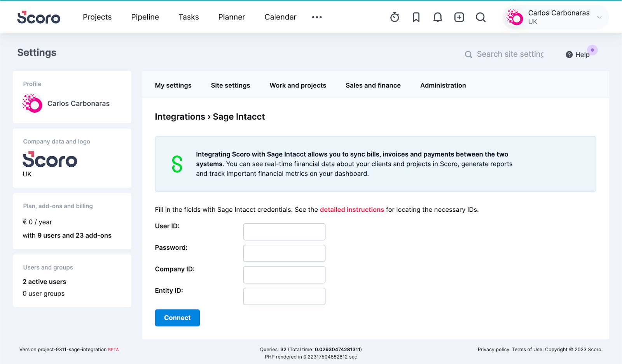
Task: Click the Settings page title
Action: coord(37,53)
